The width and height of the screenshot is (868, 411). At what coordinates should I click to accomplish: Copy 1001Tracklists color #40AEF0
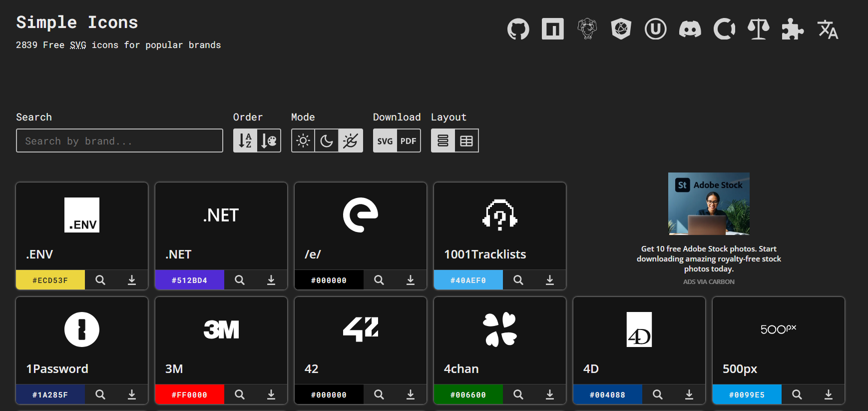coord(468,280)
